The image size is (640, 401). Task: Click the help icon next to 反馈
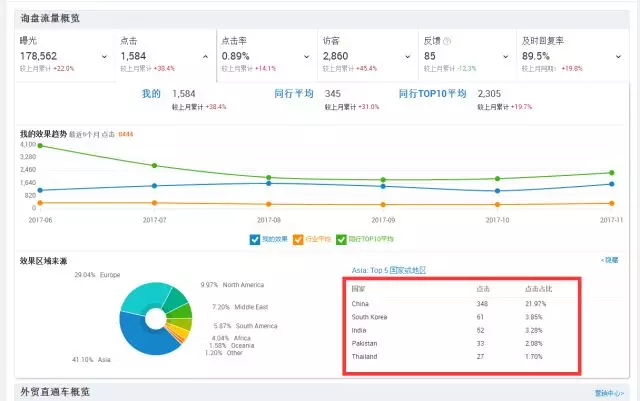click(x=448, y=41)
